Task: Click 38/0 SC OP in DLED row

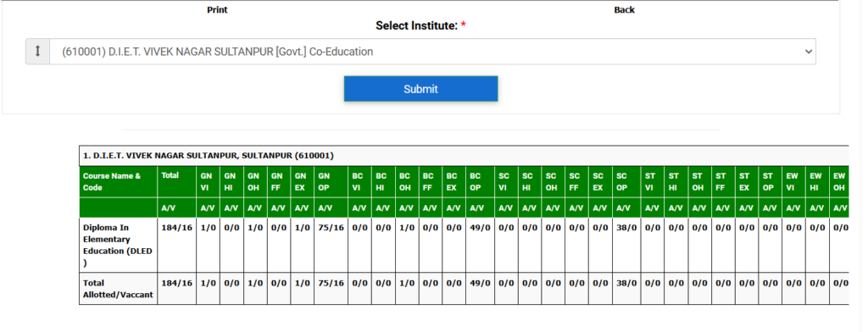Action: [626, 228]
